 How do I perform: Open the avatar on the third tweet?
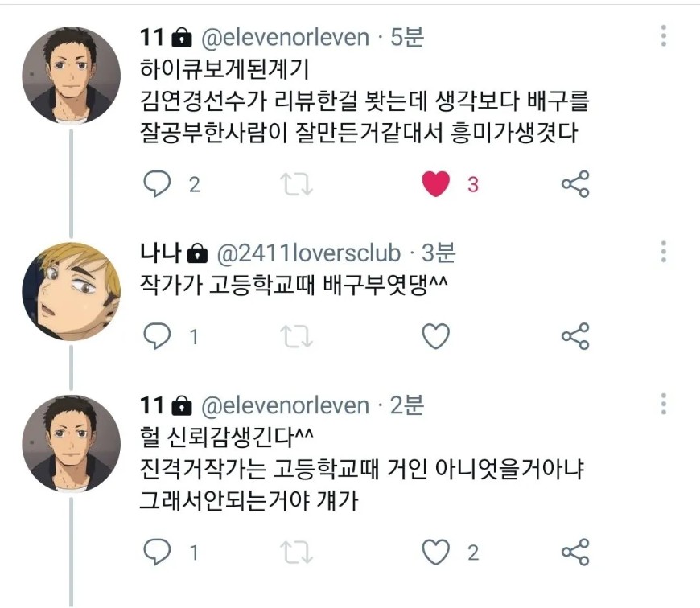(71, 444)
